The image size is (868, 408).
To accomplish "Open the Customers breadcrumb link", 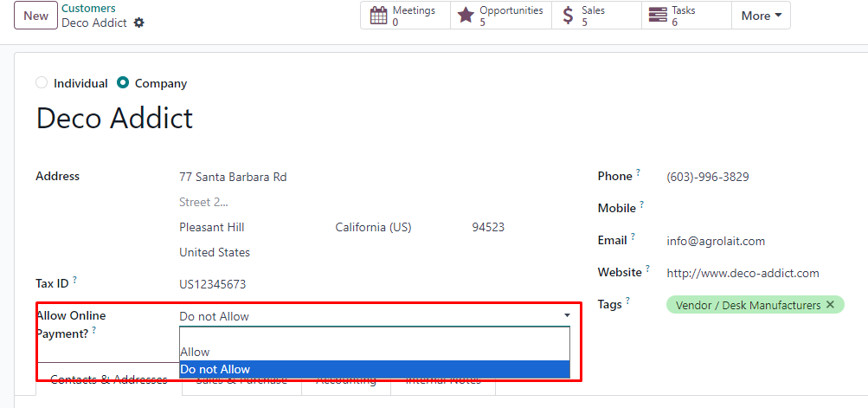I will [x=88, y=9].
